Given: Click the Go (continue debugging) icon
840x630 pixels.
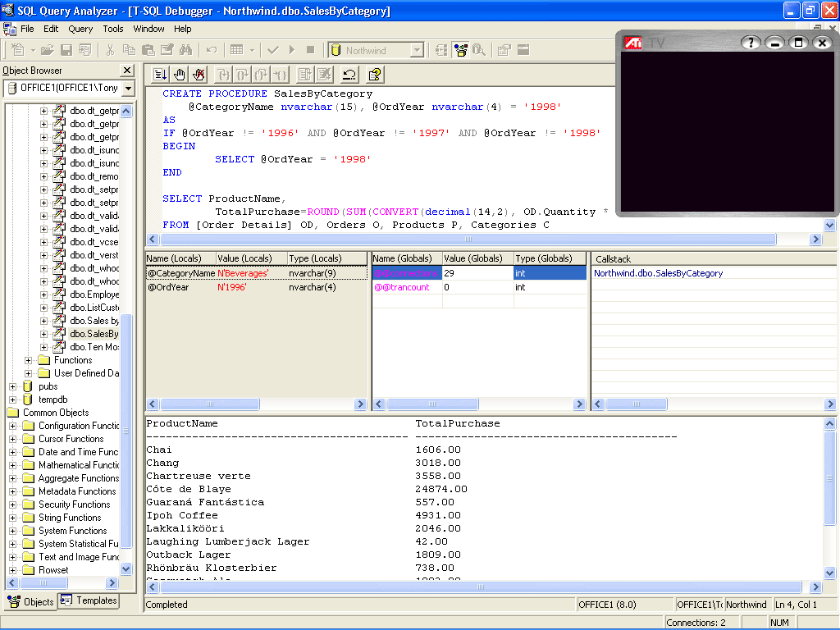Looking at the screenshot, I should click(x=160, y=75).
